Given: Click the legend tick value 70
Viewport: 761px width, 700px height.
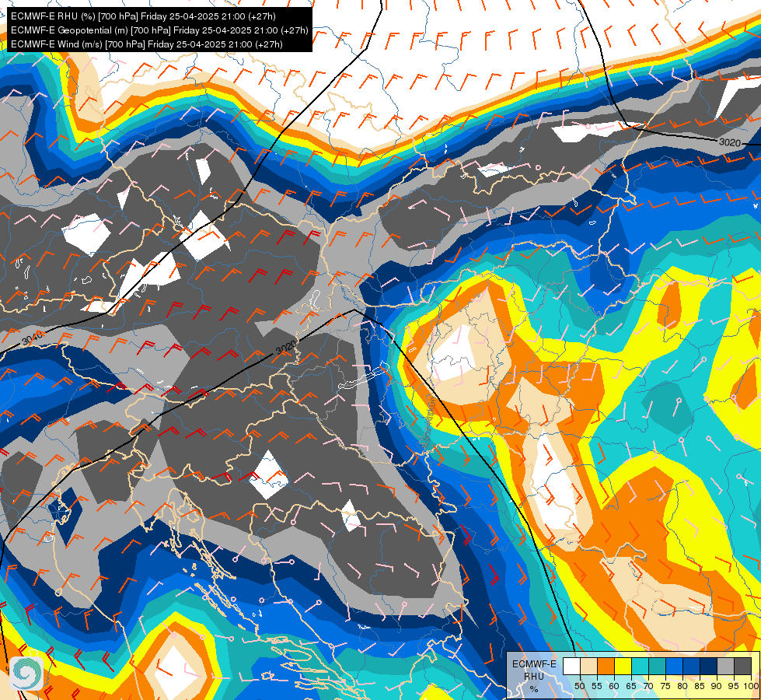Looking at the screenshot, I should pos(648,686).
